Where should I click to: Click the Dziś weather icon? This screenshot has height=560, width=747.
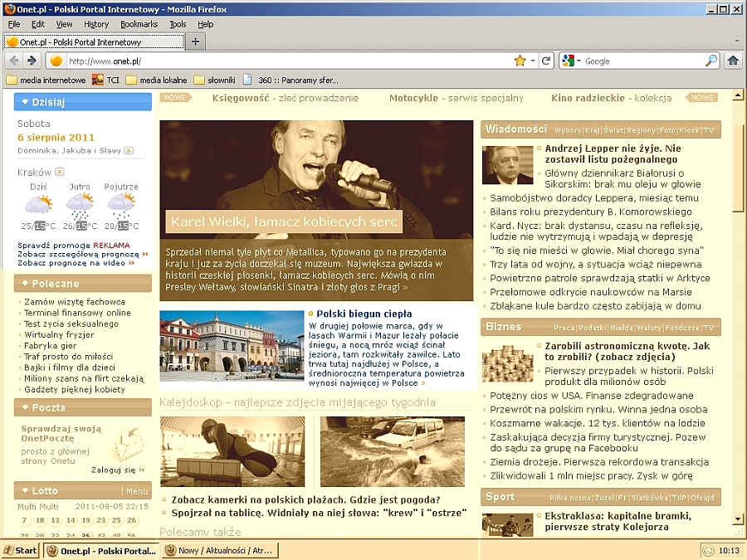(38, 205)
